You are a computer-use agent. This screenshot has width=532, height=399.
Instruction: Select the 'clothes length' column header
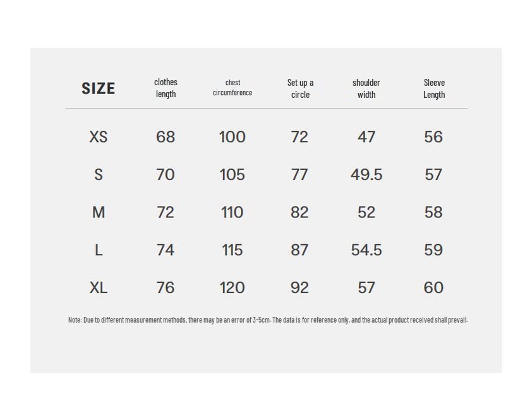click(x=166, y=88)
